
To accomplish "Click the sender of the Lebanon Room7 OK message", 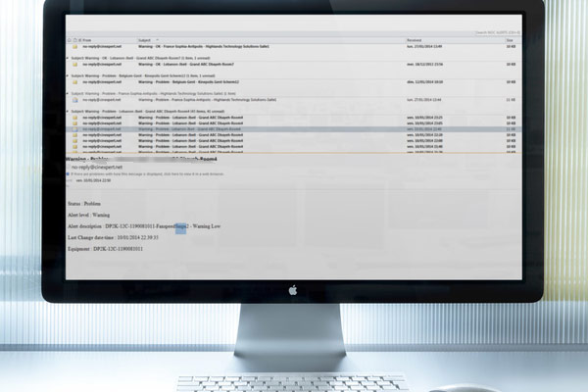I will tap(102, 65).
